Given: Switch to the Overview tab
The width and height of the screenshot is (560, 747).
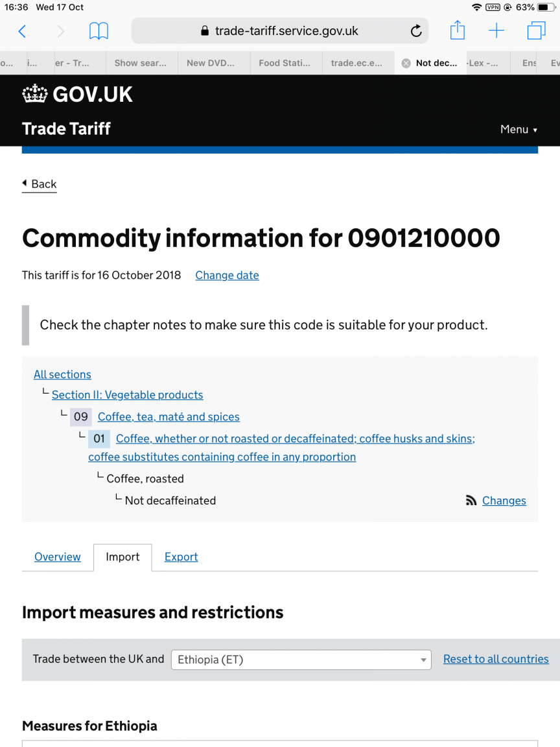Looking at the screenshot, I should 58,556.
